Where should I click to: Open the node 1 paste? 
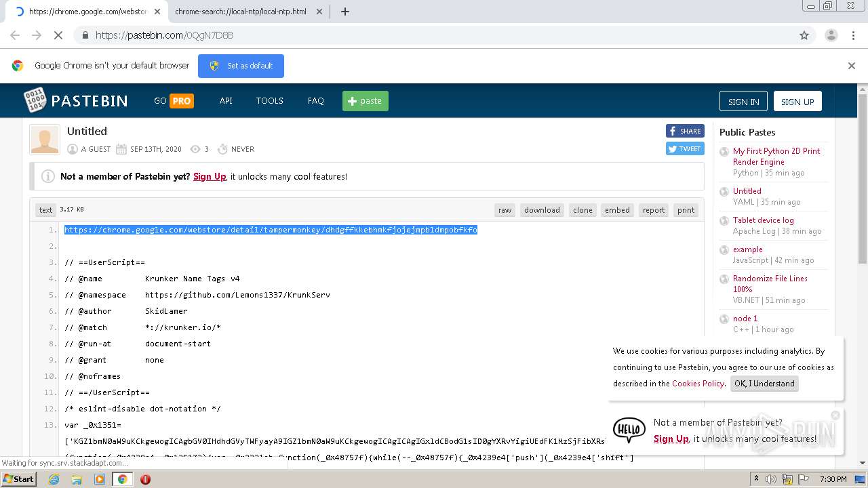tap(745, 319)
